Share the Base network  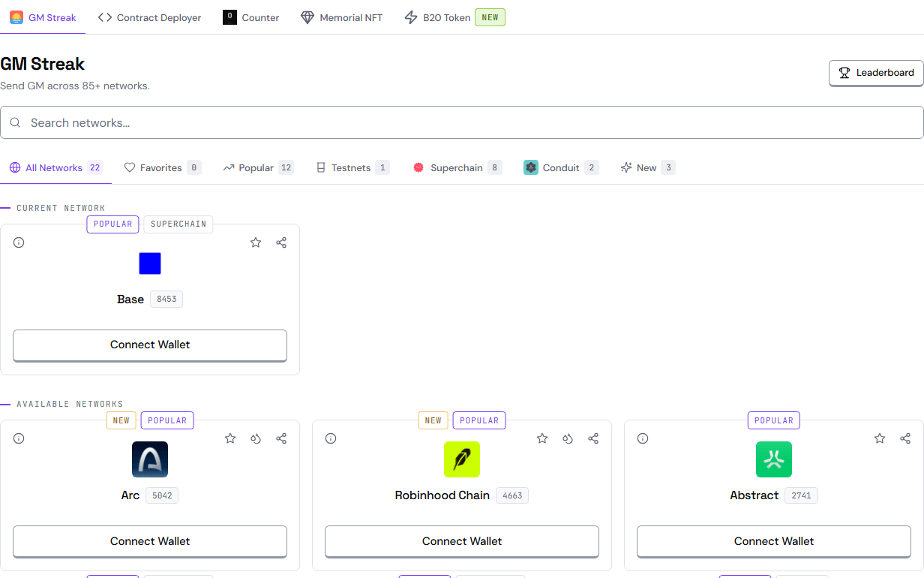pos(281,242)
